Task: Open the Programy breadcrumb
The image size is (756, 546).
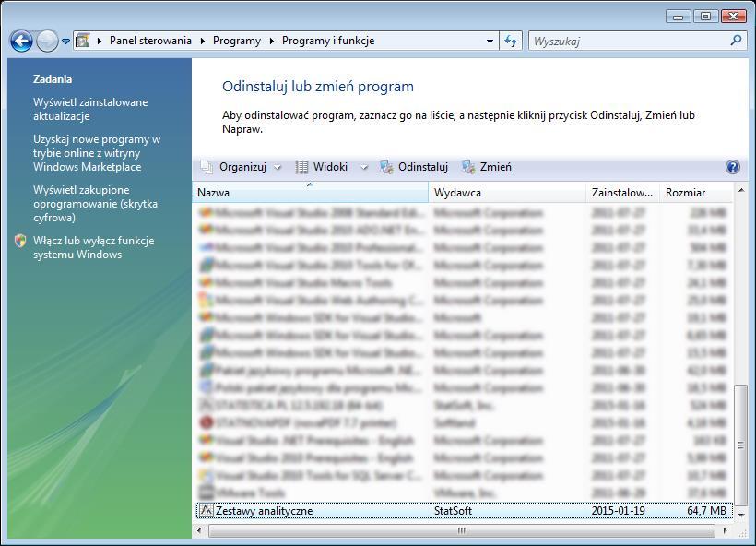Action: tap(237, 41)
